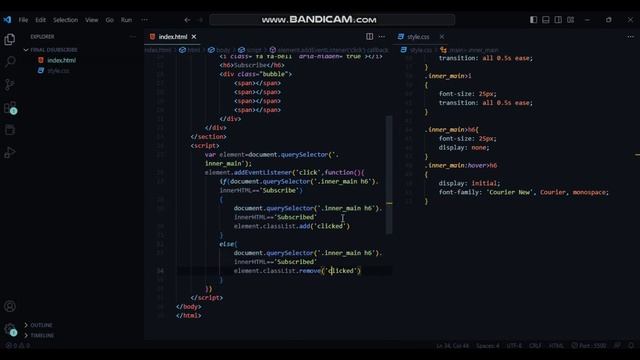Open the View menu
Image resolution: width=640 pixels, height=360 pixels.
click(91, 20)
